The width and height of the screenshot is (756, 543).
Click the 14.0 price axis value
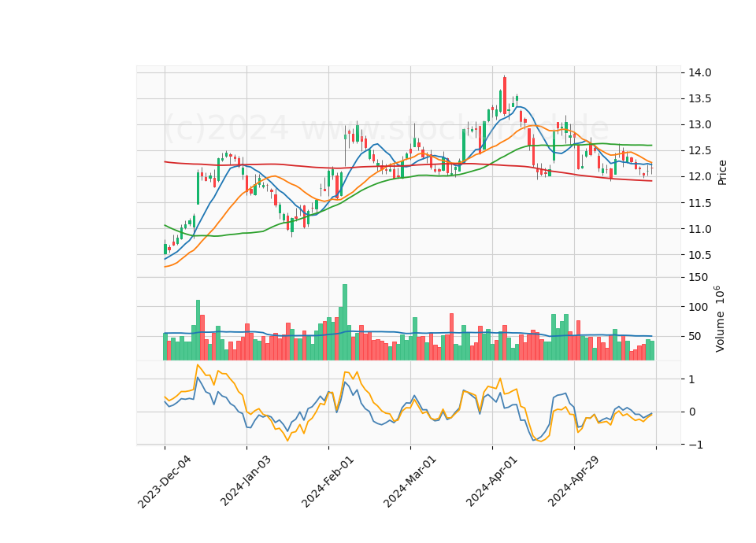pyautogui.click(x=699, y=72)
